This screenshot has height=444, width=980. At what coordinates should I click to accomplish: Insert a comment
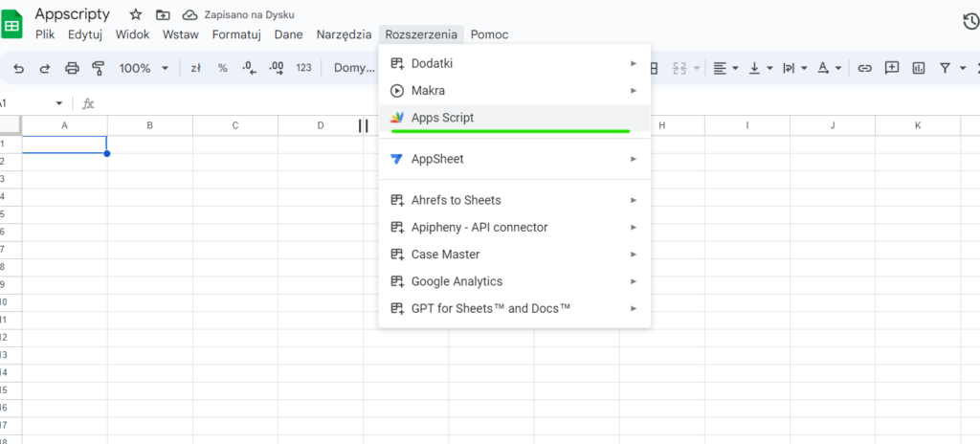point(891,68)
